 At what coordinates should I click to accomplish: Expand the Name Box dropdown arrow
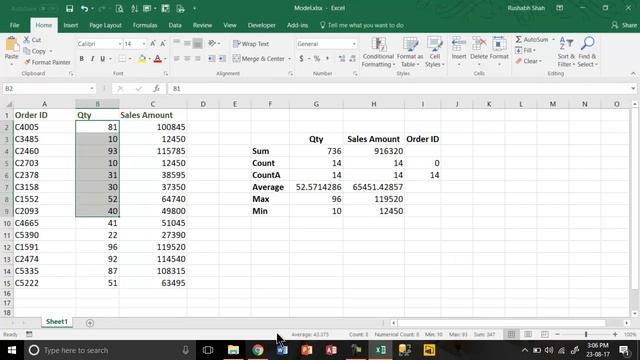click(92, 89)
